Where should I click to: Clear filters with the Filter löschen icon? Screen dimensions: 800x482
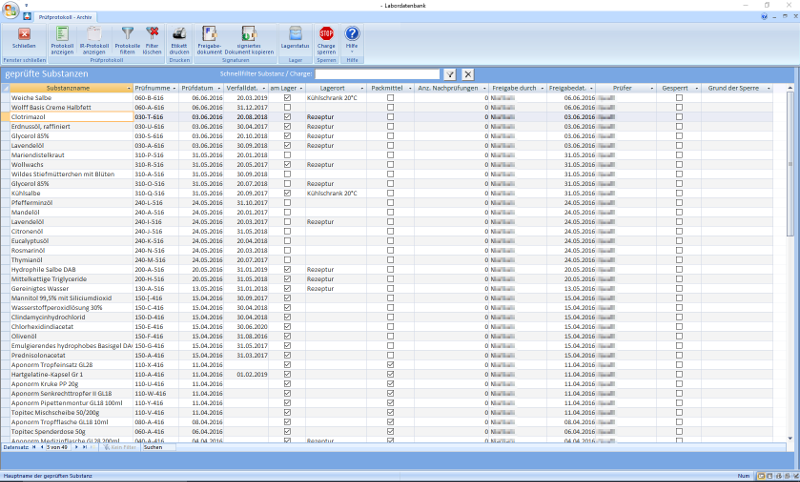pyautogui.click(x=151, y=35)
